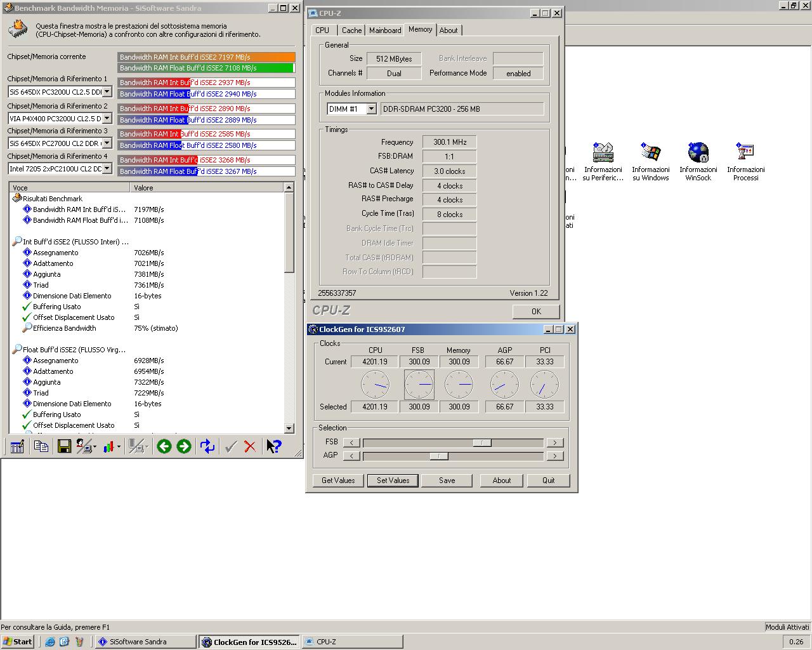Launch Internet Explorer from quick launch

click(x=50, y=642)
